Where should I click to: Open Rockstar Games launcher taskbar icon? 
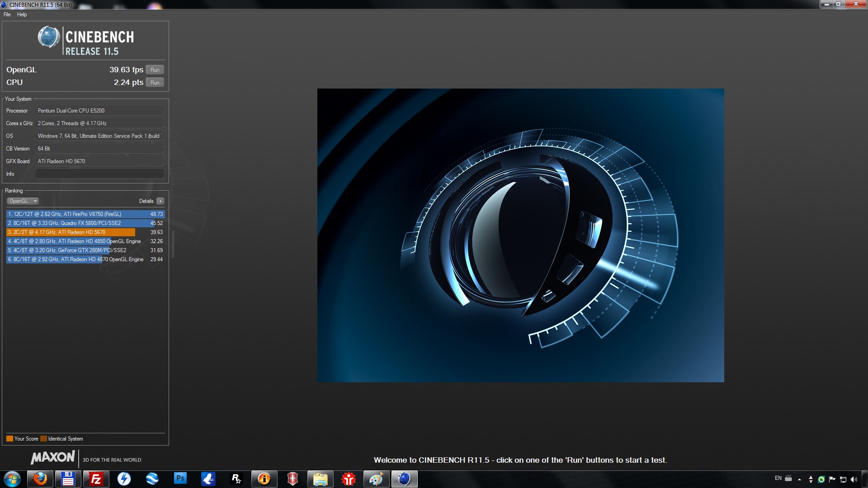[236, 479]
